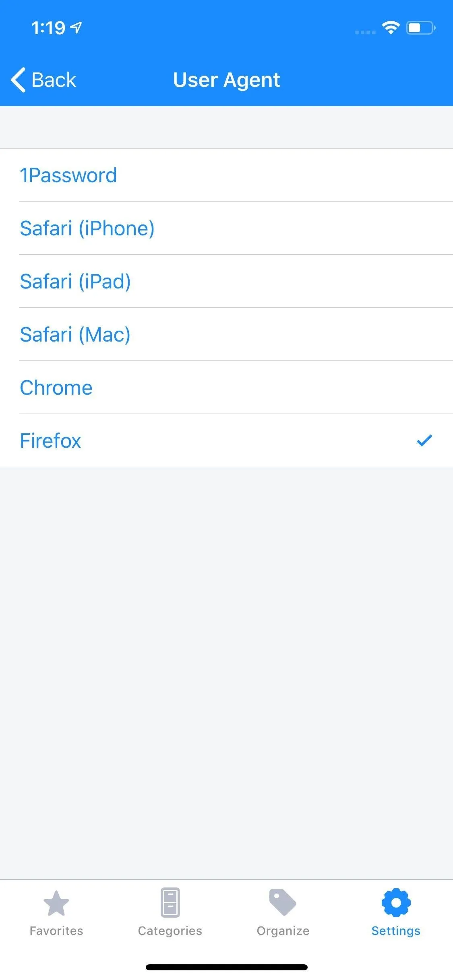Tap the battery indicator icon
This screenshot has width=453, height=980.
point(421,28)
